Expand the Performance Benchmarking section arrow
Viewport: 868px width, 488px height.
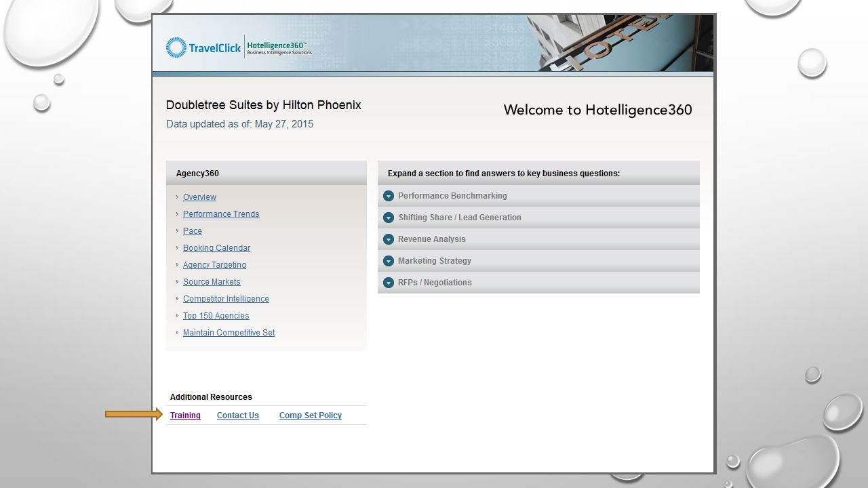[x=389, y=196]
